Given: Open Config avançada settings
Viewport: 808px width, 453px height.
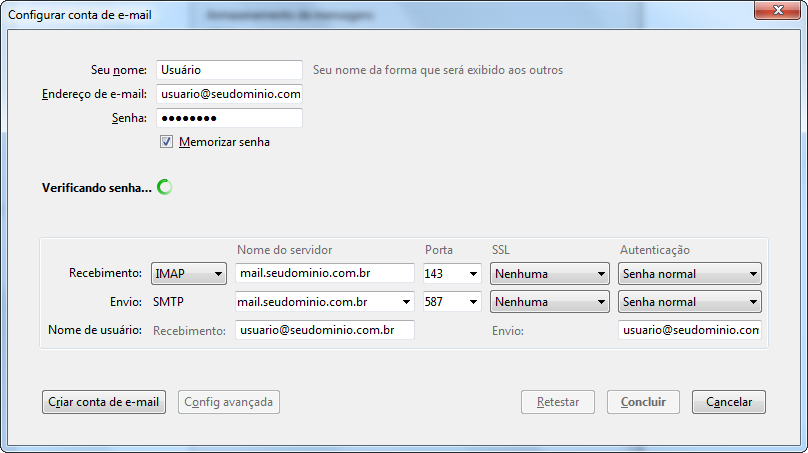Looking at the screenshot, I should (x=229, y=402).
